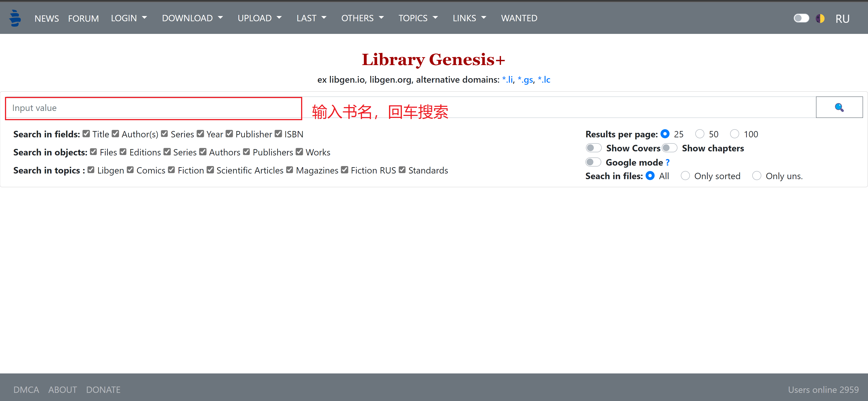Screen dimensions: 868x401
Task: Open the TOPICS dropdown
Action: point(418,18)
